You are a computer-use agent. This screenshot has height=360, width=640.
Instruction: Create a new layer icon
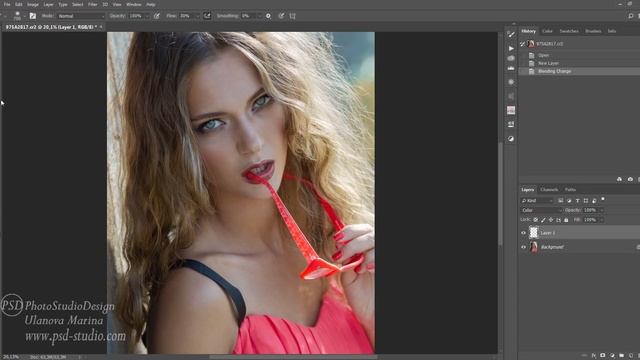[x=631, y=356]
